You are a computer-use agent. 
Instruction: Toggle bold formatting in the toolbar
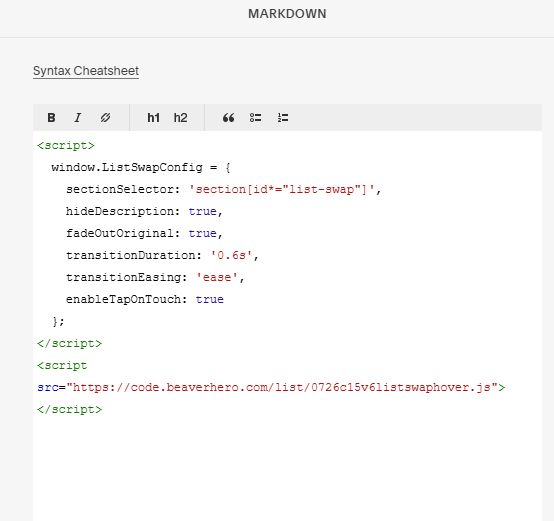(51, 118)
